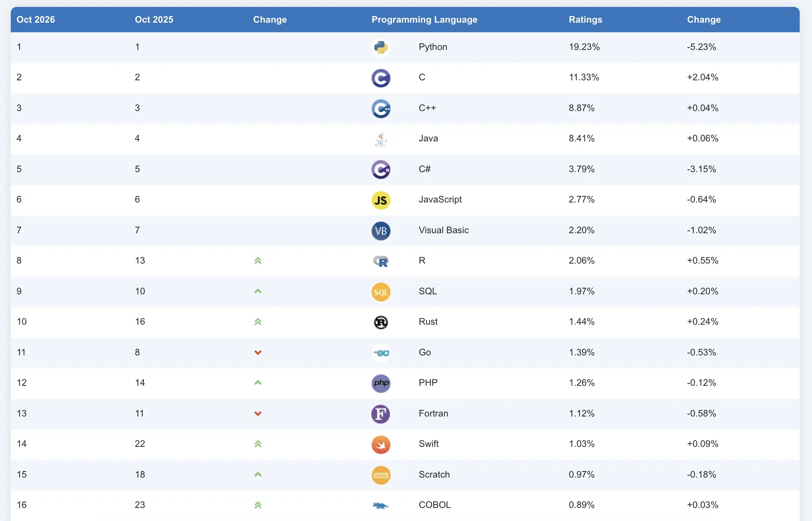Click the Python logo icon
The height and width of the screenshot is (521, 812).
pos(381,47)
